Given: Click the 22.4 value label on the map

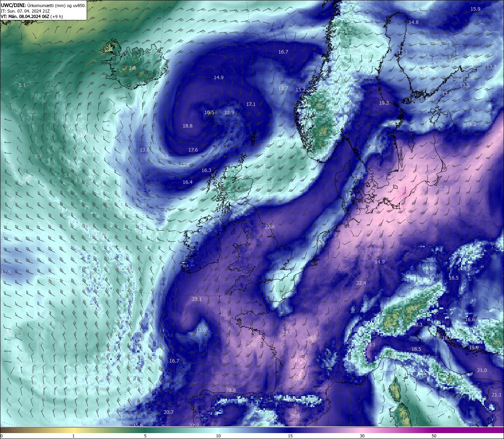Looking at the screenshot, I should pyautogui.click(x=361, y=283).
